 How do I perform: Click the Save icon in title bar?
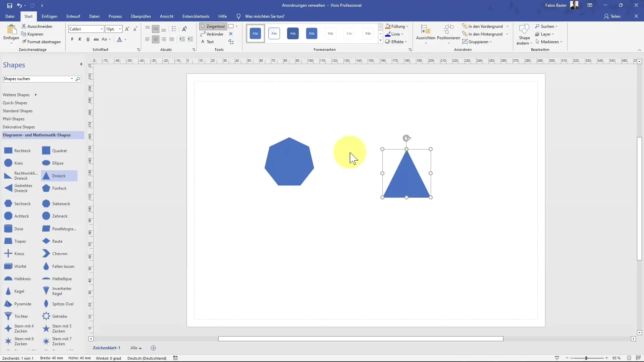(x=9, y=5)
